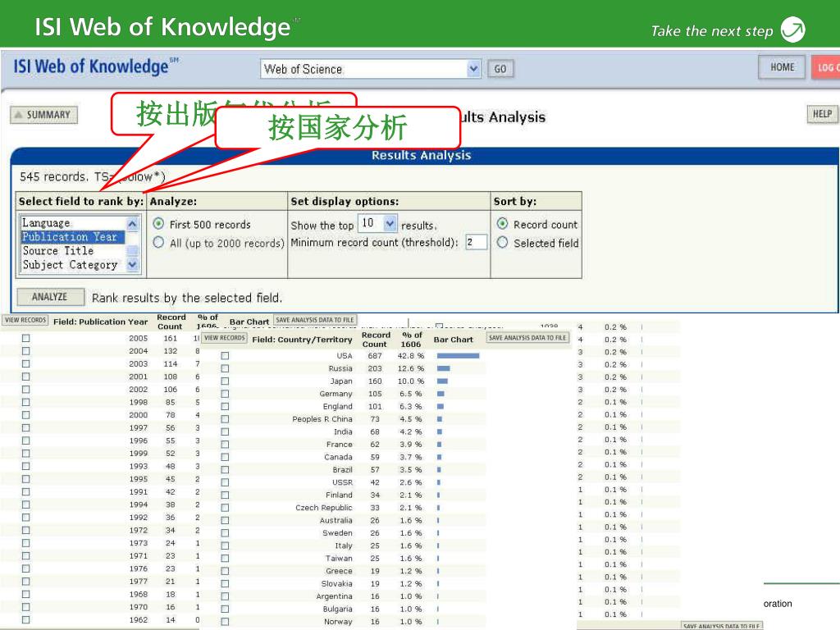Viewport: 840px width, 630px height.
Task: Click VIEW RECORDS for Publication Year table
Action: tap(25, 320)
